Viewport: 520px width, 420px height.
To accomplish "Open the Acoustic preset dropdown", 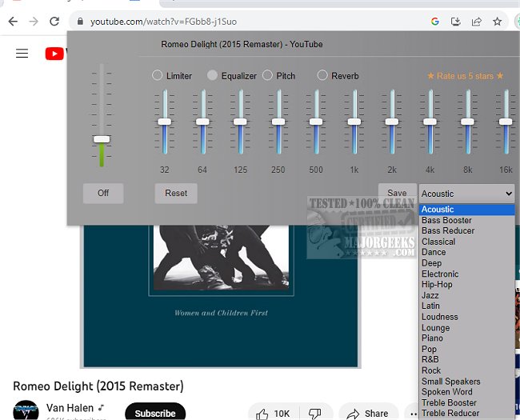I will pos(466,193).
